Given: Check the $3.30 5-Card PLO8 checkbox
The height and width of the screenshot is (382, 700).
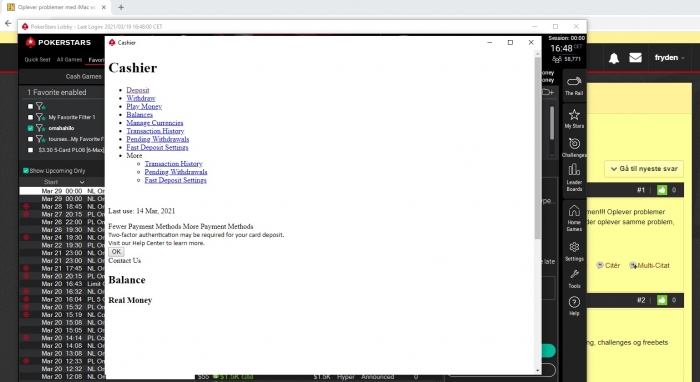Looking at the screenshot, I should tap(30, 150).
